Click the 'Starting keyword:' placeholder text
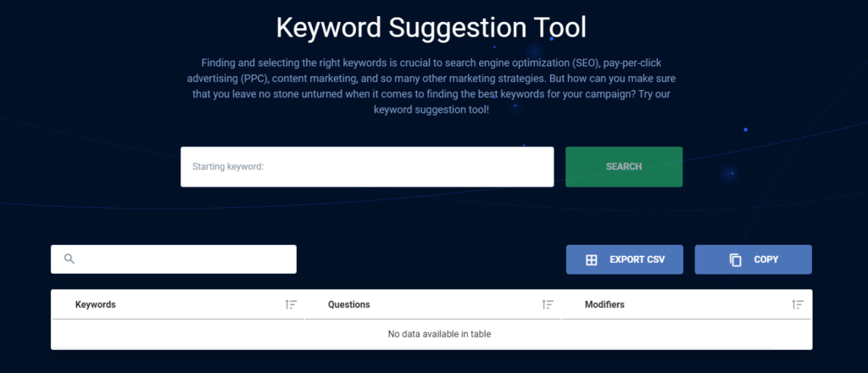Viewport: 868px width, 373px height. point(227,166)
